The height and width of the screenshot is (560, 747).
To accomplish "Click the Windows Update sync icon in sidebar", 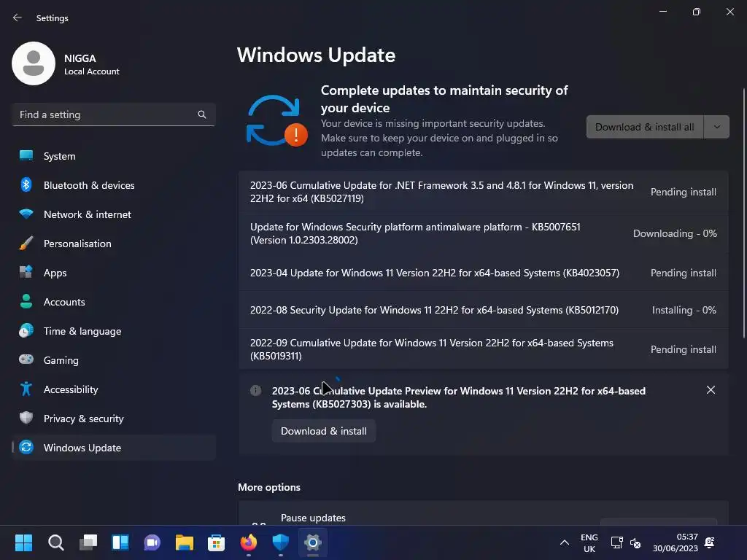I will click(26, 447).
